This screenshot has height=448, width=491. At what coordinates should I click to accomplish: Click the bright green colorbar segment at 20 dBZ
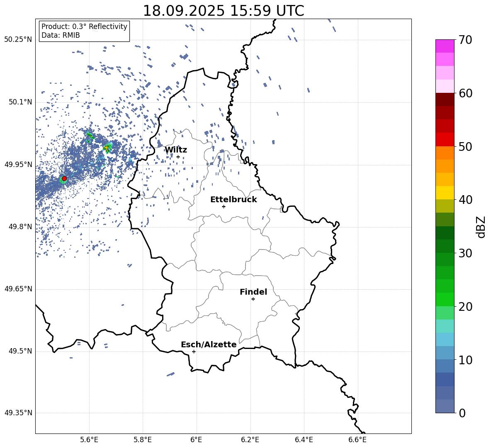[x=445, y=299]
